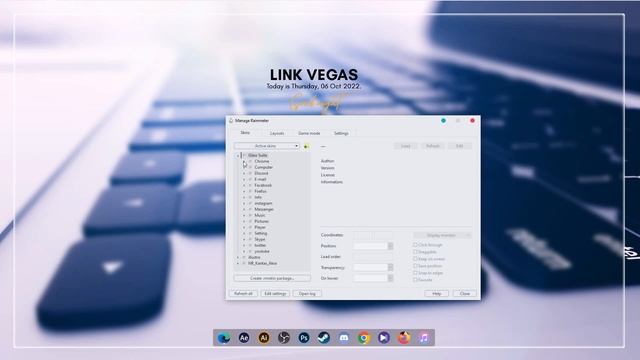Open Microsoft Edge from the dock

224,338
